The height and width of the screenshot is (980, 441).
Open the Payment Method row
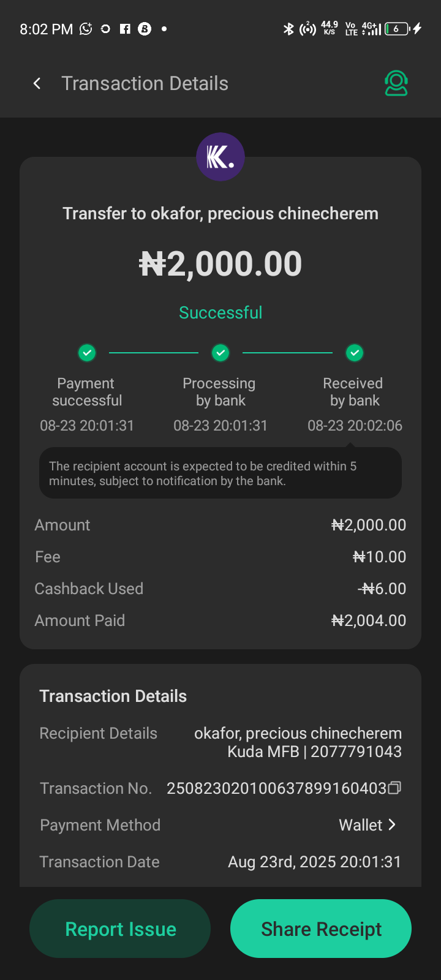pos(221,825)
